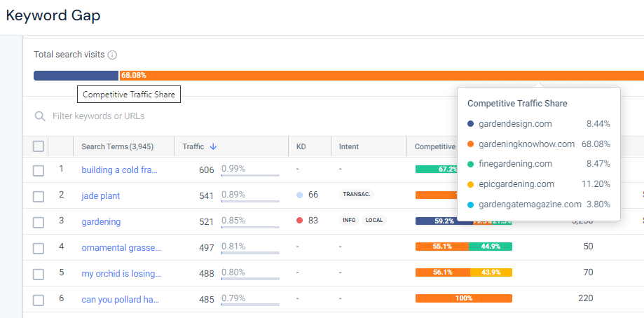Viewport: 644px width, 318px height.
Task: Click the blue KD dot for jade plant
Action: pos(300,195)
